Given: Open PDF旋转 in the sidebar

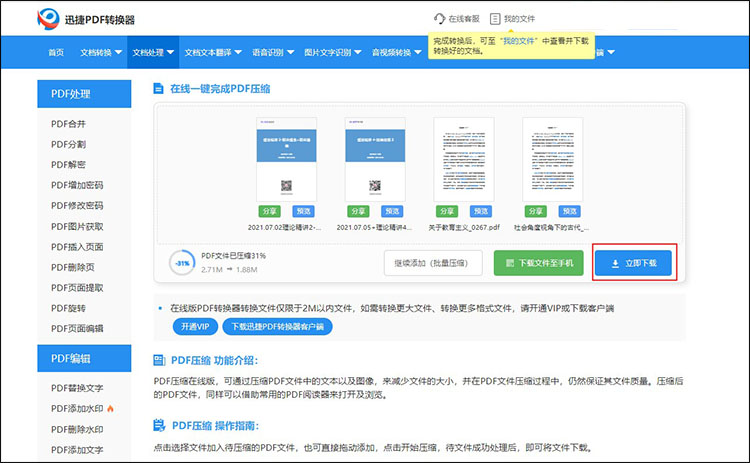Looking at the screenshot, I should 68,308.
